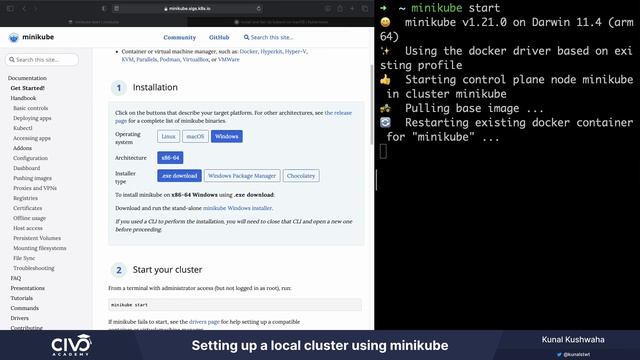Open the Podman link
640x360 pixels.
click(x=170, y=60)
